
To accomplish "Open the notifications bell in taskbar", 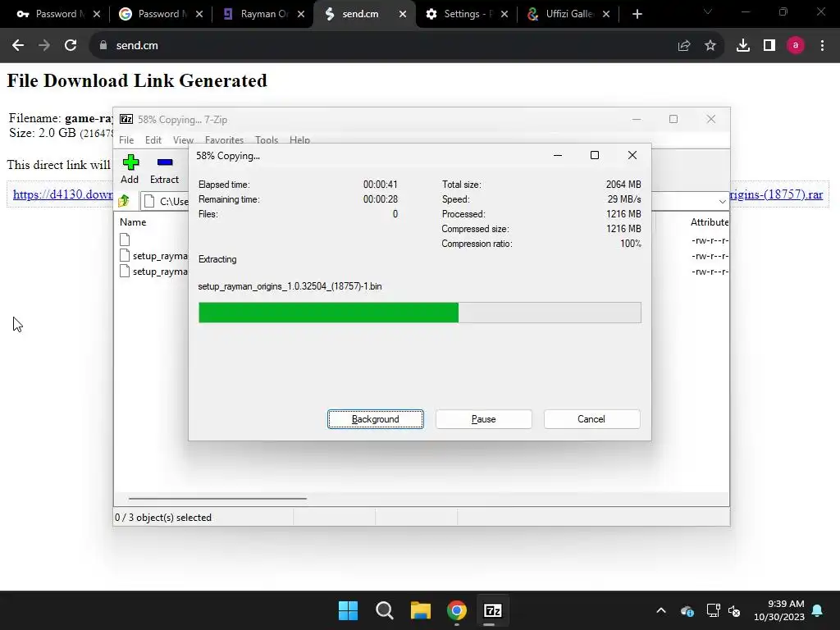I will (818, 610).
